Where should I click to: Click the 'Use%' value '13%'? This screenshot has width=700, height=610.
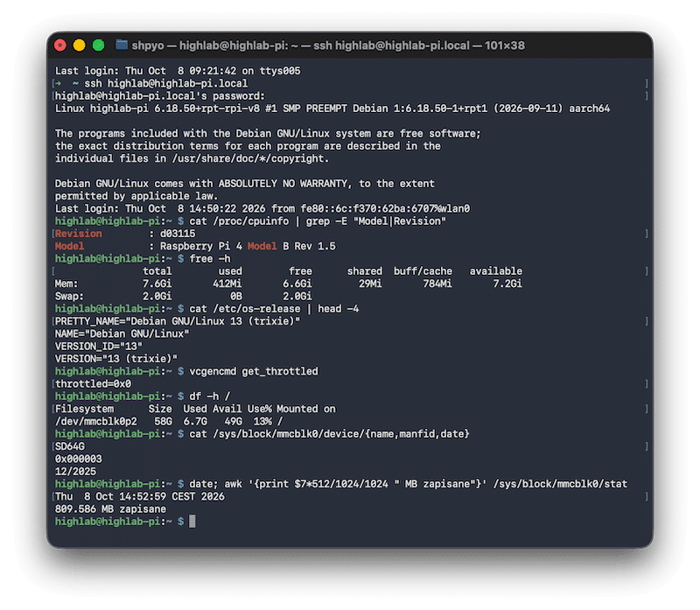coord(262,421)
